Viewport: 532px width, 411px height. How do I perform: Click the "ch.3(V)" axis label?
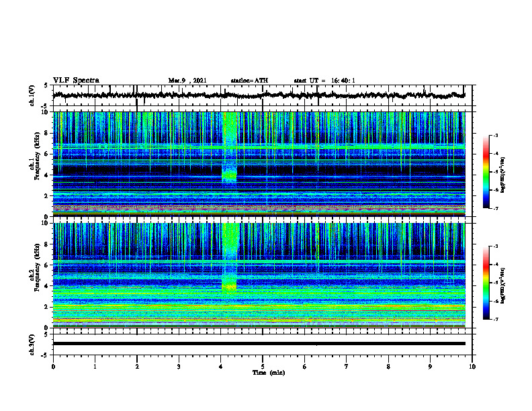[32, 345]
